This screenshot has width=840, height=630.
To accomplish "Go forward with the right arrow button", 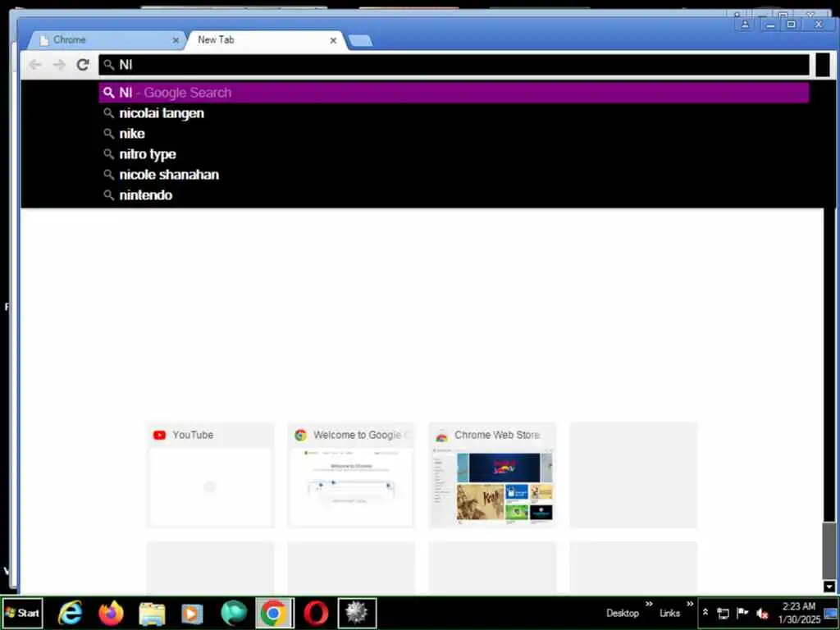I will [x=59, y=65].
